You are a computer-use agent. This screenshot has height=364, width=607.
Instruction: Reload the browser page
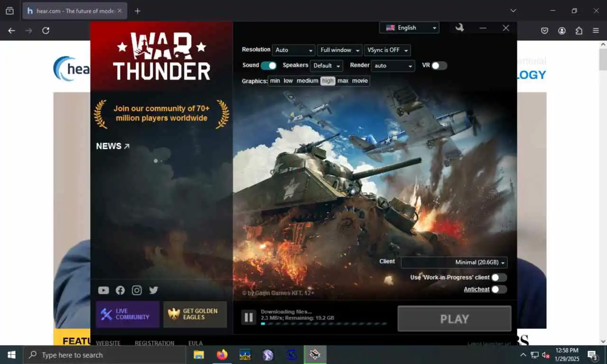(46, 30)
